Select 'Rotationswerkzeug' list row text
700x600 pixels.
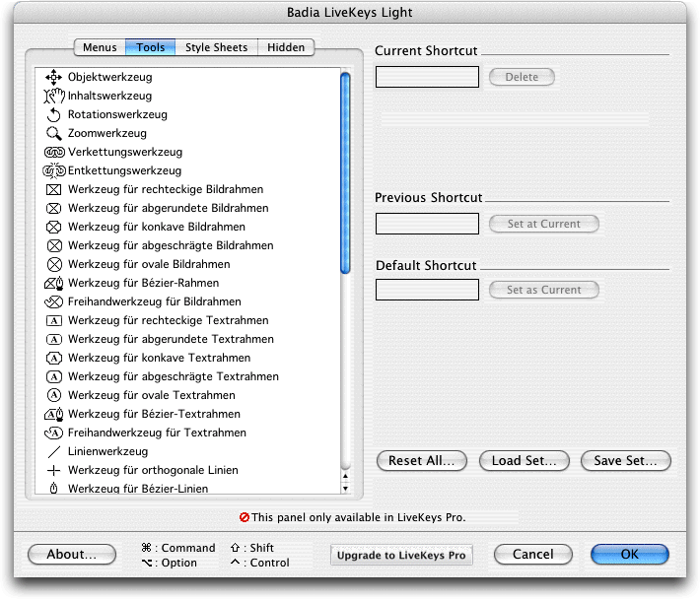coord(117,114)
